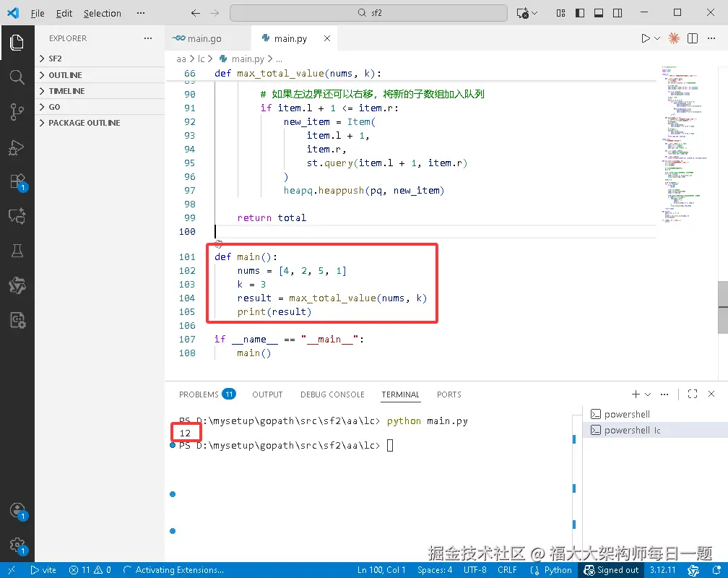Click the vite status bar item

43,570
